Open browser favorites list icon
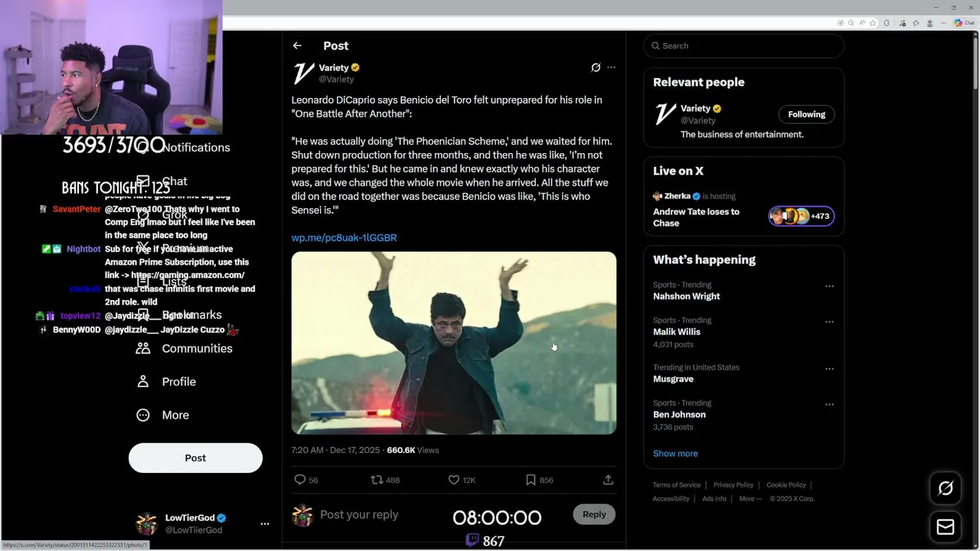Screen dimensions: 980x551 point(916,23)
